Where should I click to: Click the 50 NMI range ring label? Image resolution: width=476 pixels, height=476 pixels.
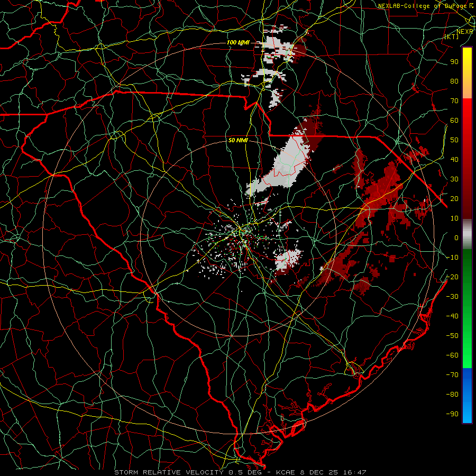point(238,140)
